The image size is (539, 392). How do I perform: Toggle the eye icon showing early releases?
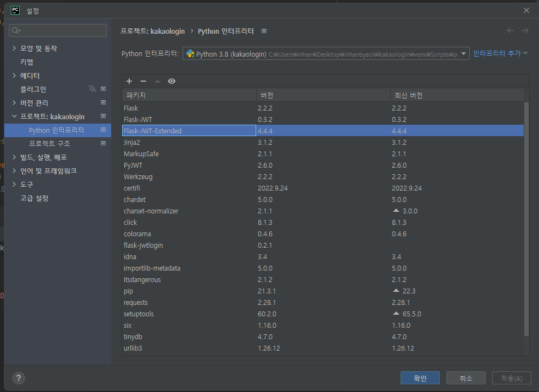point(172,81)
